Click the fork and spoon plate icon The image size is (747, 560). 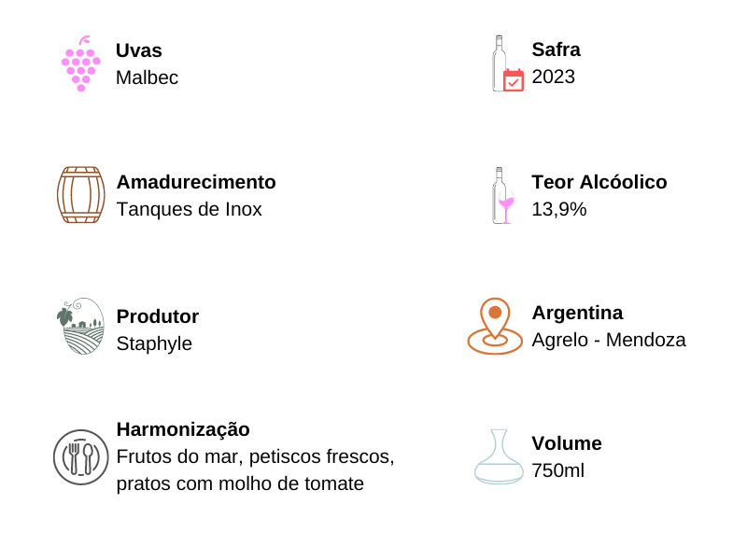[x=81, y=457]
